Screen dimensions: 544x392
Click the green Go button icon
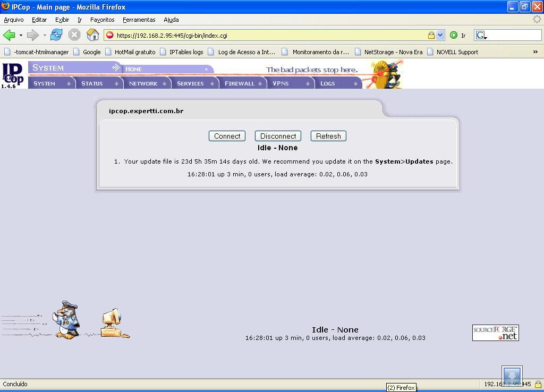coord(454,35)
